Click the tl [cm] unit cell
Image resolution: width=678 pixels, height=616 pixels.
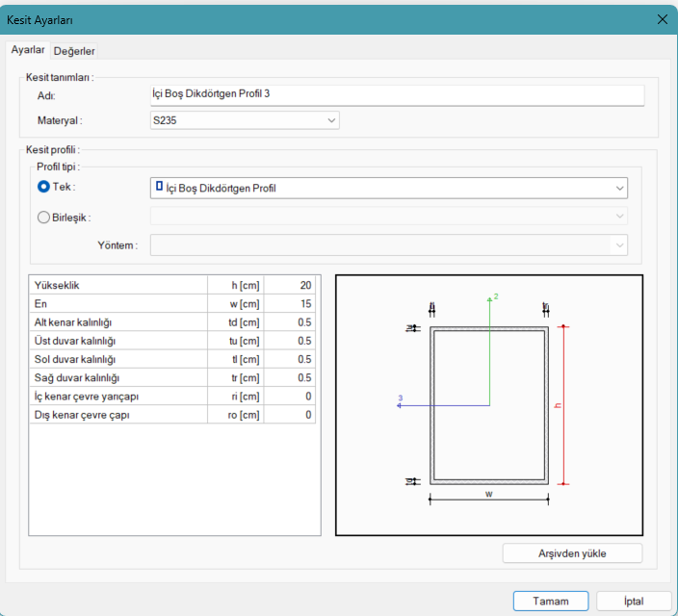[x=236, y=360]
